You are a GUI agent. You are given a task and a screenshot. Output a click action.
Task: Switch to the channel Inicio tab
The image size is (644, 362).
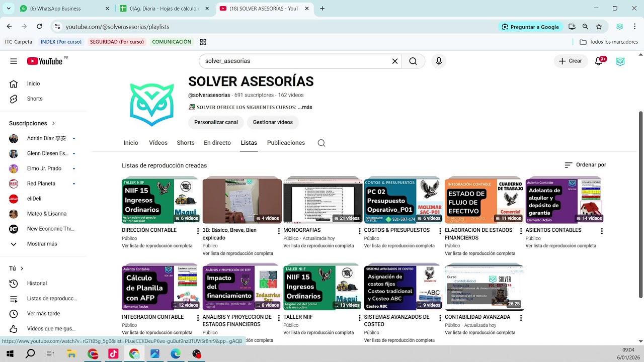point(131,143)
